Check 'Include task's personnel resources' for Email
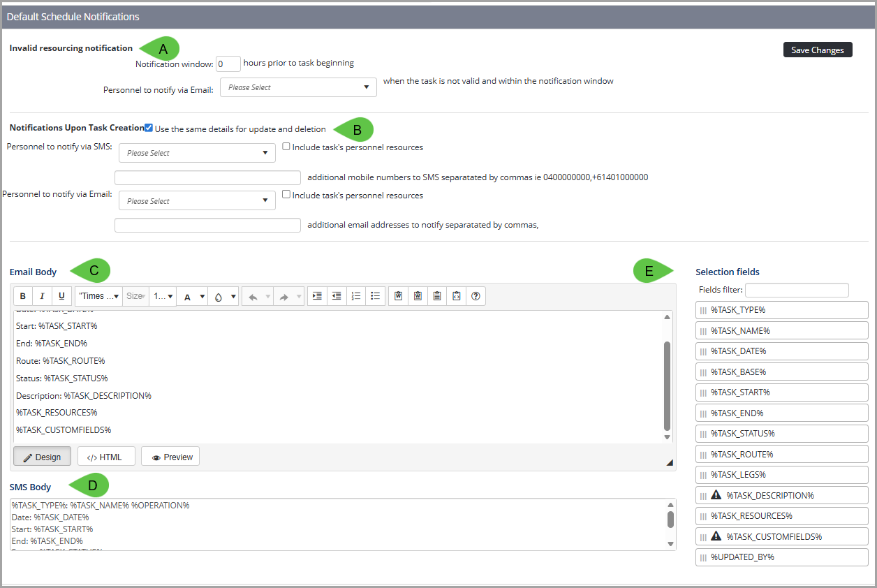 (286, 195)
